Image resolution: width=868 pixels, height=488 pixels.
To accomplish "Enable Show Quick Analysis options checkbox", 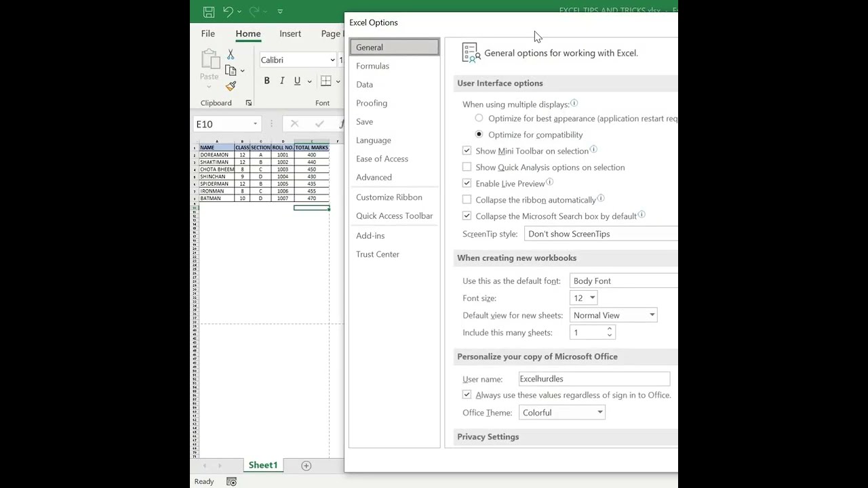I will click(467, 167).
